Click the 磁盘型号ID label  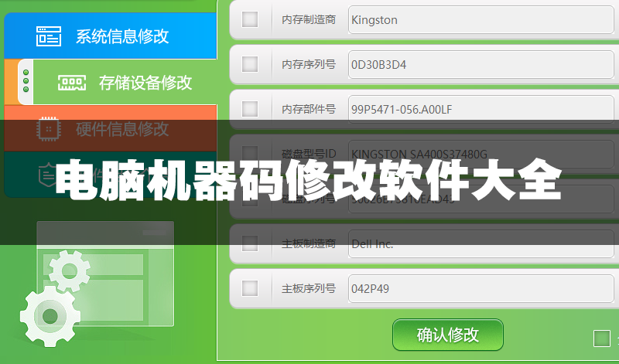pos(308,154)
